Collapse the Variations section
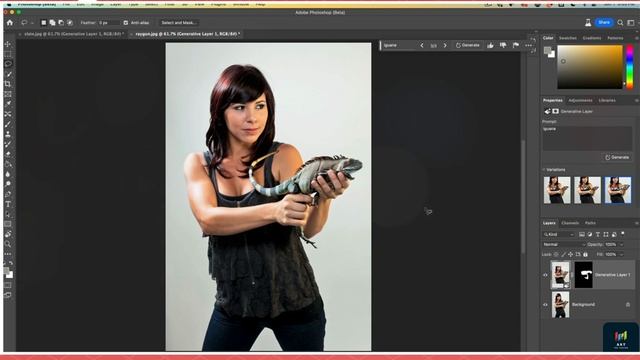640x360 pixels. pyautogui.click(x=544, y=169)
